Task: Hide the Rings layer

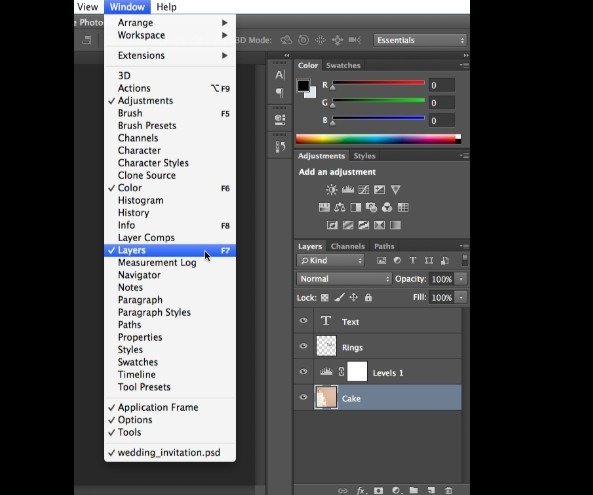Action: (303, 346)
